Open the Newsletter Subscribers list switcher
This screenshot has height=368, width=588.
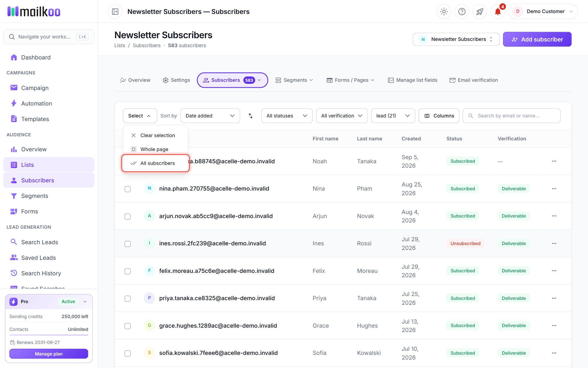point(456,39)
